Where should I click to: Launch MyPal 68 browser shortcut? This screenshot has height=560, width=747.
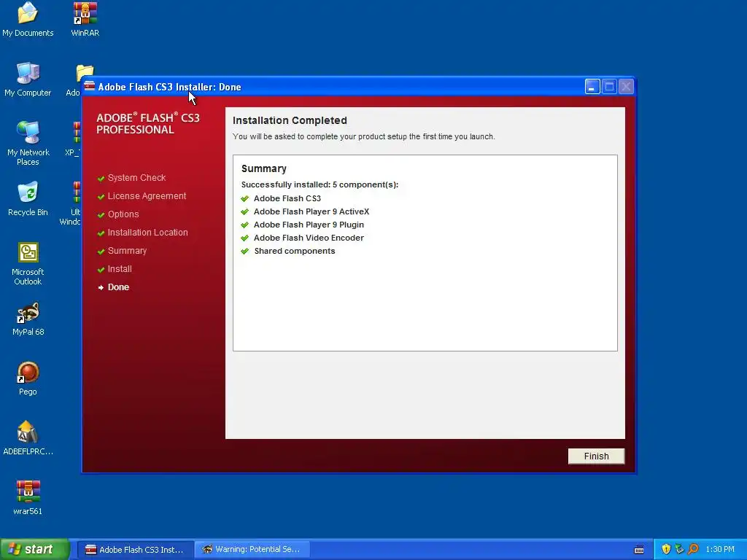click(28, 319)
